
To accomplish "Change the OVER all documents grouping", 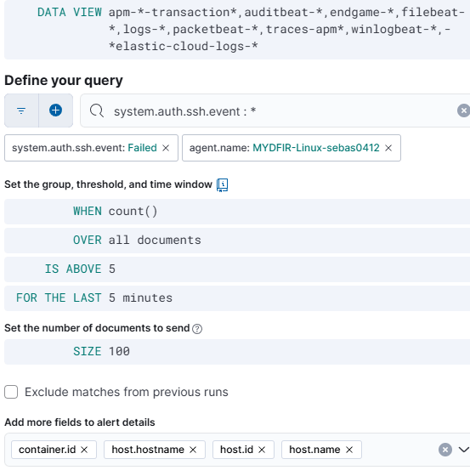I will pyautogui.click(x=237, y=240).
